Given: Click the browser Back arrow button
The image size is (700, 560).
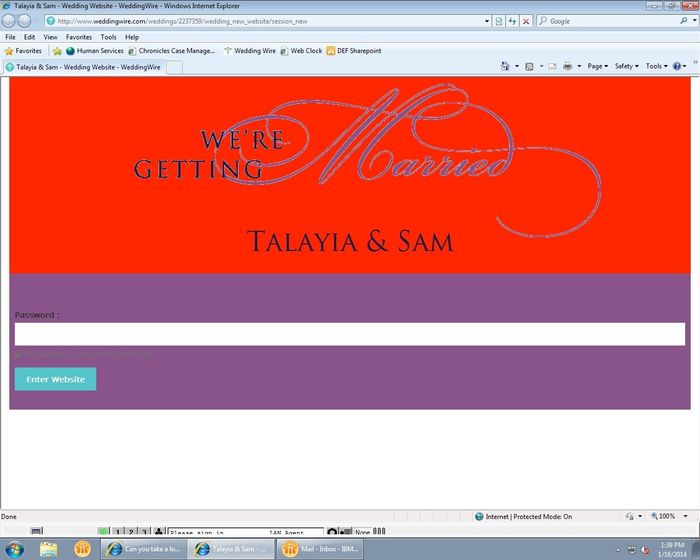Looking at the screenshot, I should 8,21.
